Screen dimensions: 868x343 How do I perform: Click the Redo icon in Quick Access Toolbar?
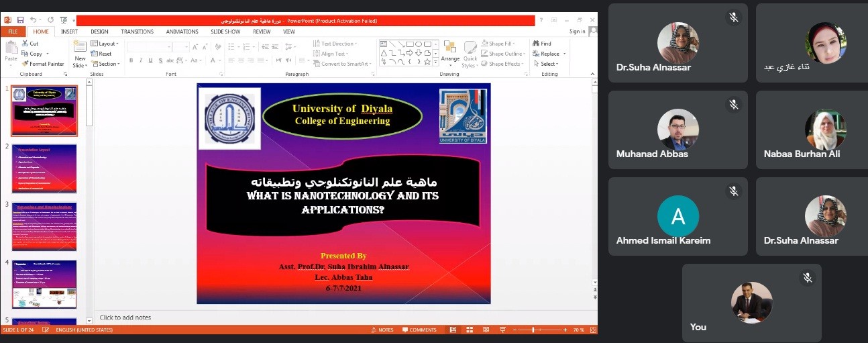click(x=50, y=21)
